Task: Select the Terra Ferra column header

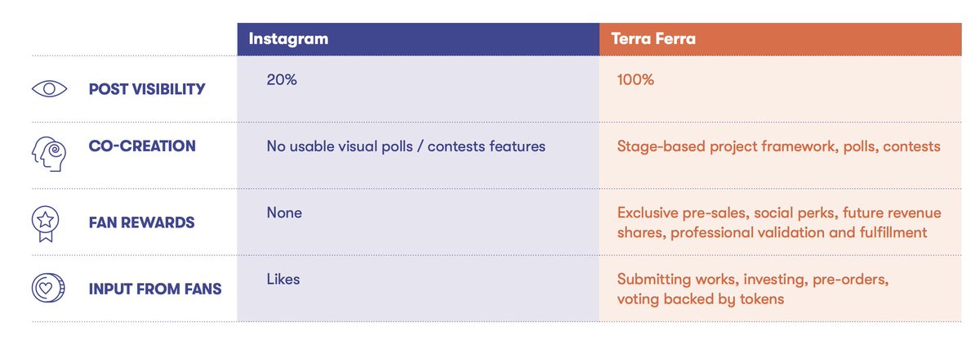Action: [781, 39]
